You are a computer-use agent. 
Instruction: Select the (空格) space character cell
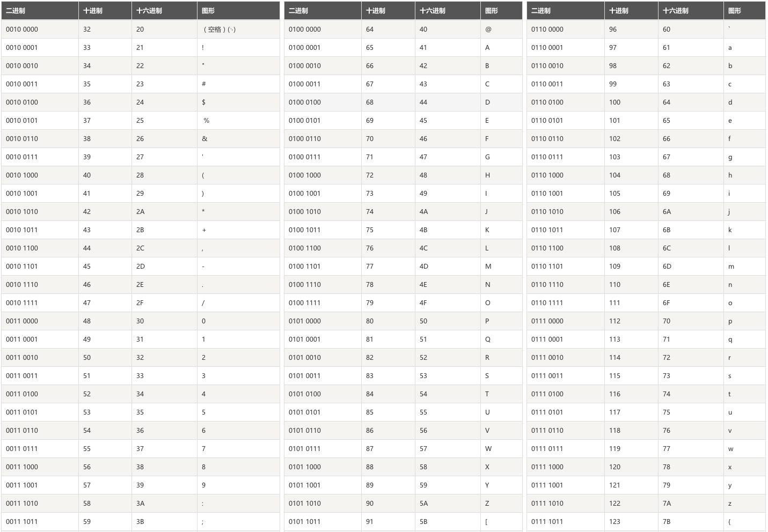point(219,29)
